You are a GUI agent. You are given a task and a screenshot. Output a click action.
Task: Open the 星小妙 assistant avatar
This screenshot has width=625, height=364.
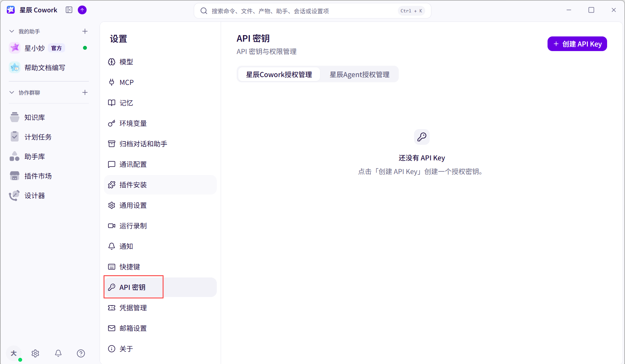(15, 48)
